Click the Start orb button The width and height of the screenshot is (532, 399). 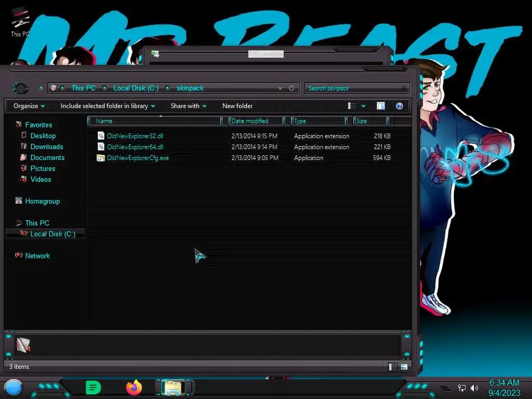[x=13, y=389]
